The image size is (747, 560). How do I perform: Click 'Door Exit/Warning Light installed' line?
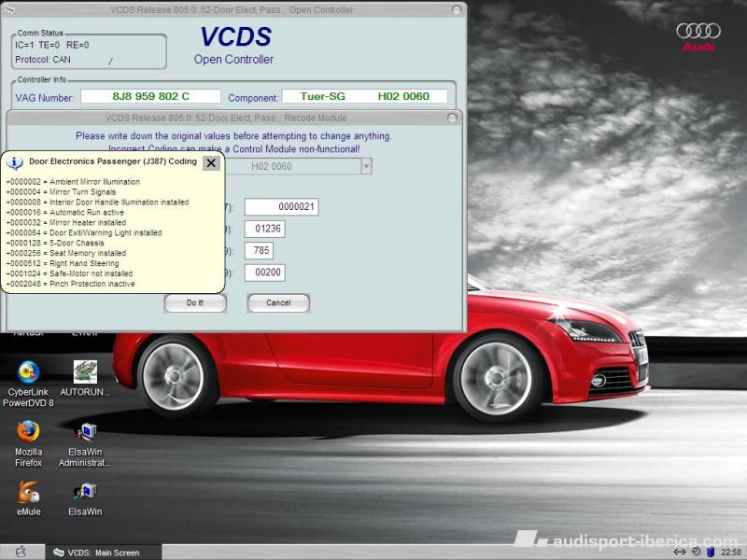coord(84,232)
